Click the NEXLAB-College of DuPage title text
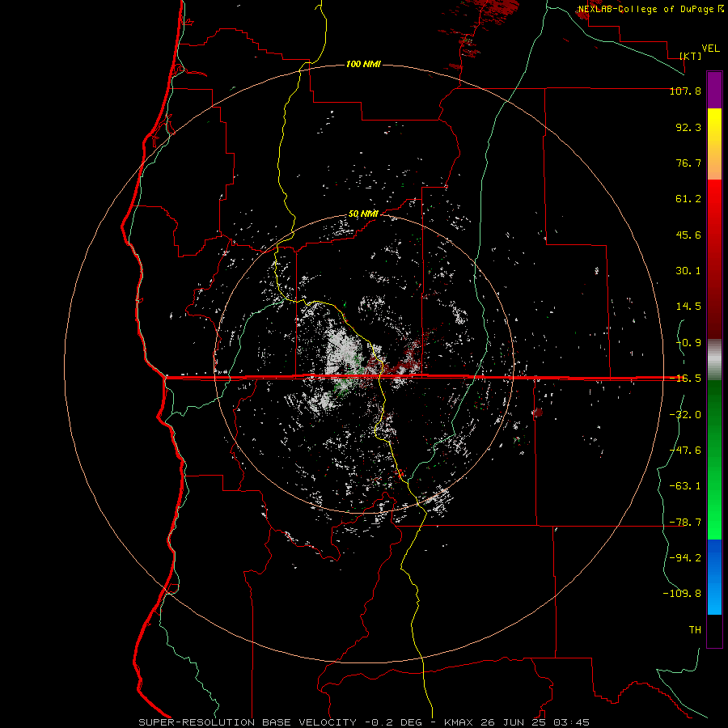 click(646, 9)
